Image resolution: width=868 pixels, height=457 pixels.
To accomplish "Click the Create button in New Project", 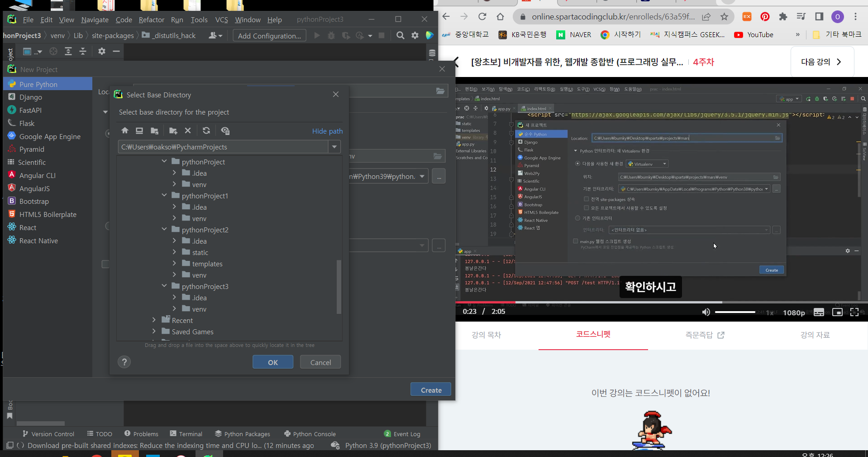I will (431, 390).
